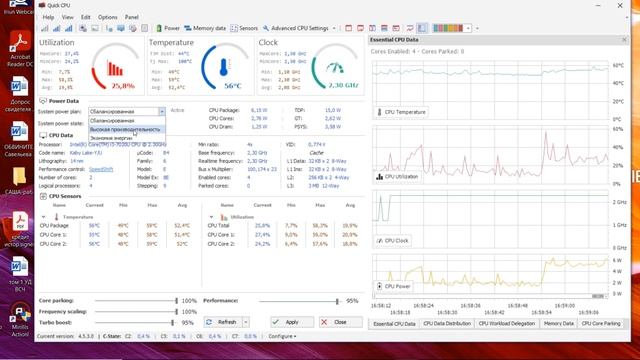This screenshot has height=360, width=640.
Task: Open the View menu
Action: click(67, 17)
